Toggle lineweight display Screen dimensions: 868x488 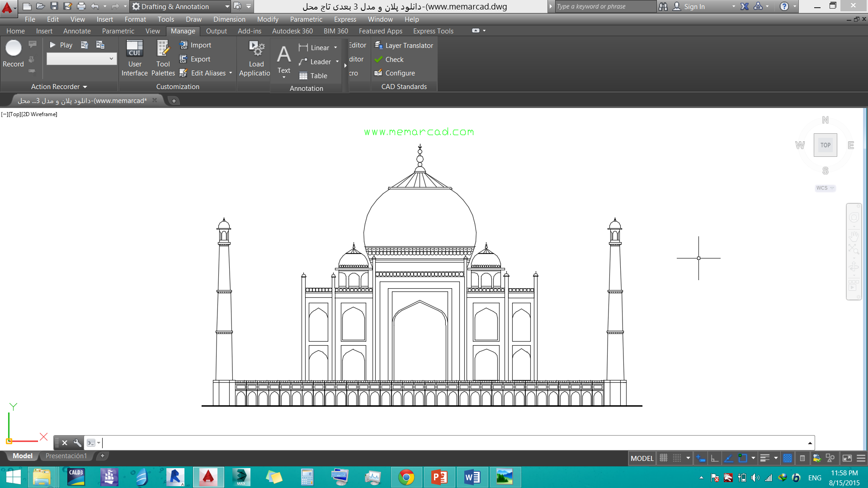(x=764, y=458)
